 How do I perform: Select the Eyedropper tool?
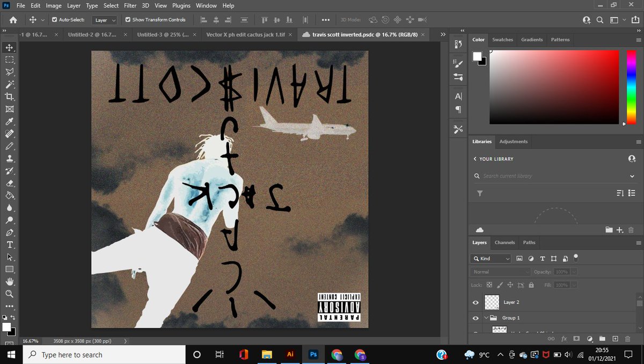point(9,122)
